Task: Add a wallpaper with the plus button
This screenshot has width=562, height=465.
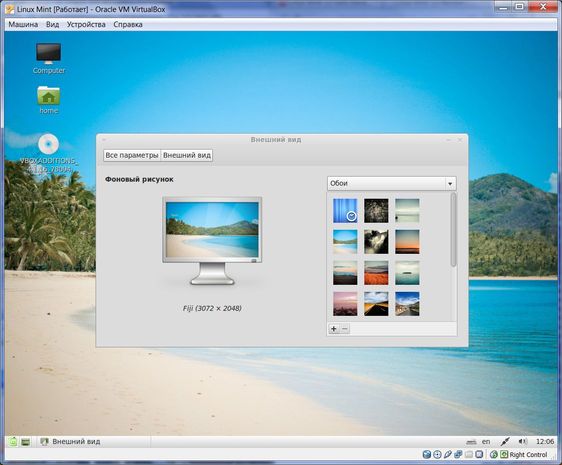Action: pyautogui.click(x=334, y=328)
